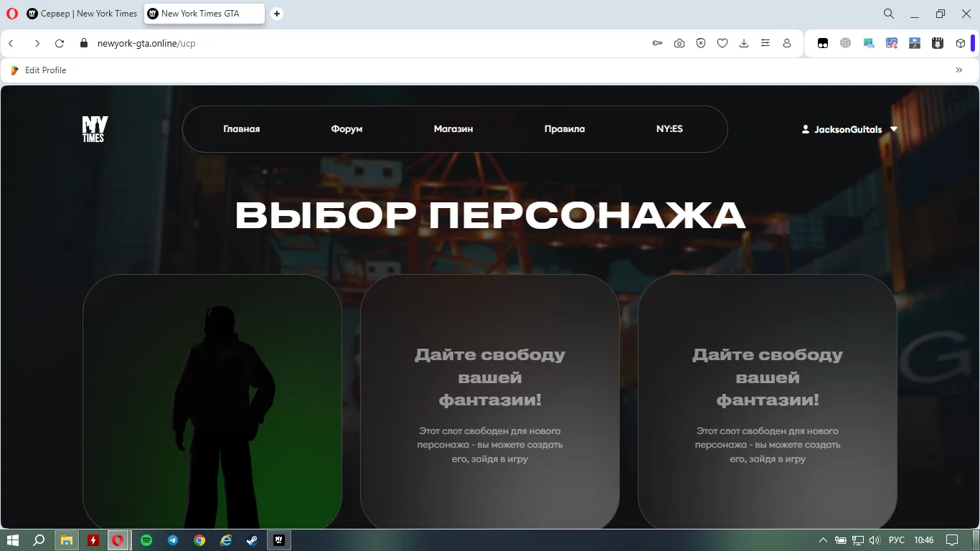
Task: Toggle the ad blocker shield icon
Action: tap(701, 43)
